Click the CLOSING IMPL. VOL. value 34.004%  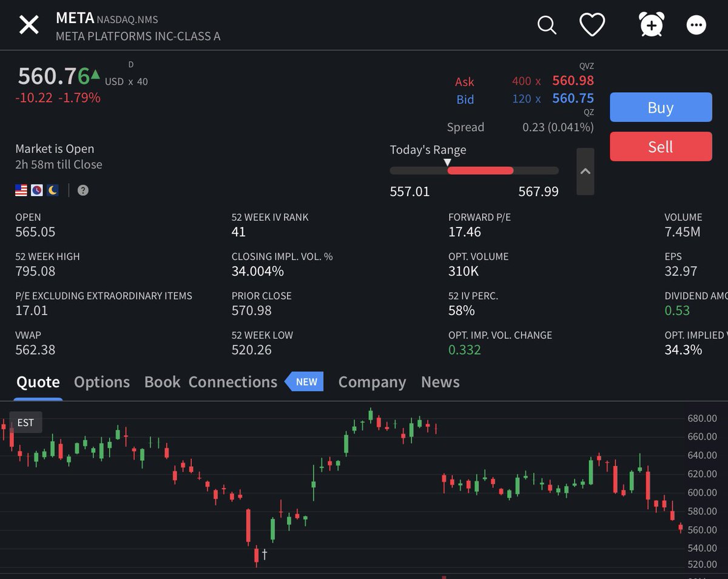pyautogui.click(x=258, y=271)
